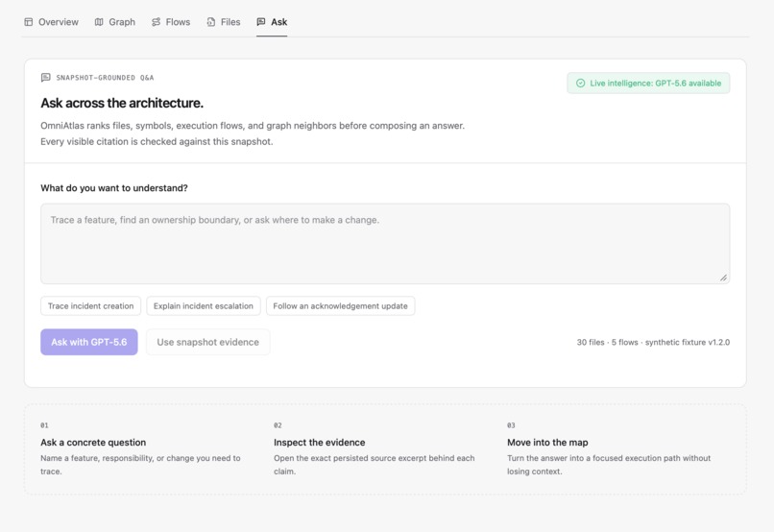The image size is (774, 532).
Task: Click the Flows route icon
Action: coord(156,22)
